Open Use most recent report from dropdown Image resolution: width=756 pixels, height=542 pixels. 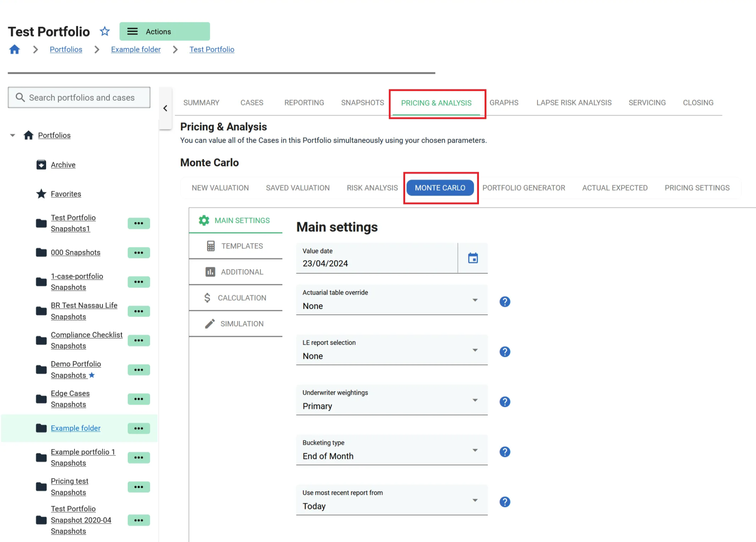pyautogui.click(x=391, y=500)
